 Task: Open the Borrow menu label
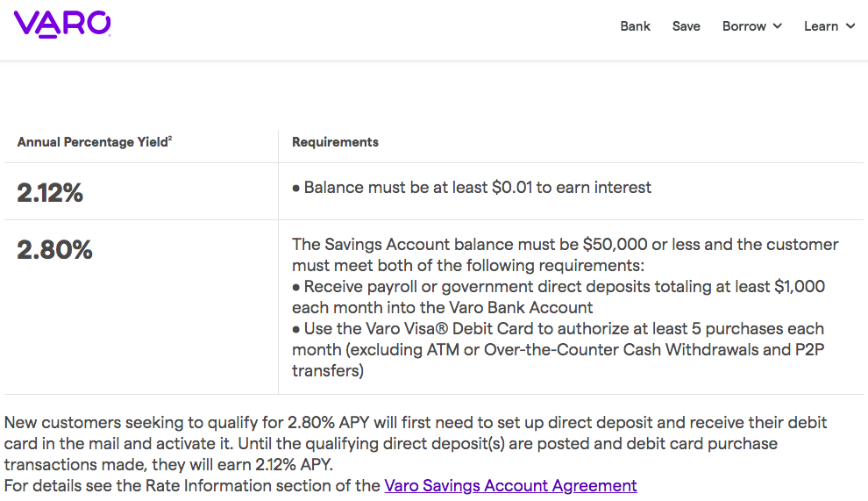point(744,26)
